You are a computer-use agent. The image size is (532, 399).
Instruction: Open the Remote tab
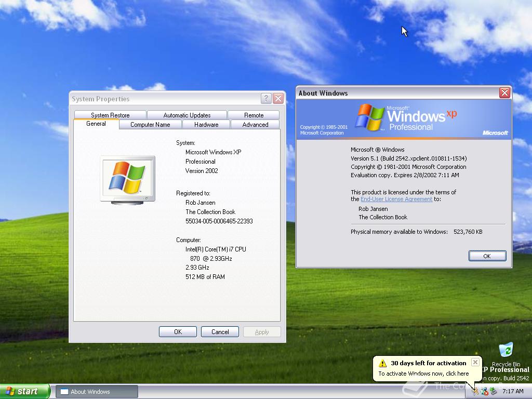pos(254,115)
